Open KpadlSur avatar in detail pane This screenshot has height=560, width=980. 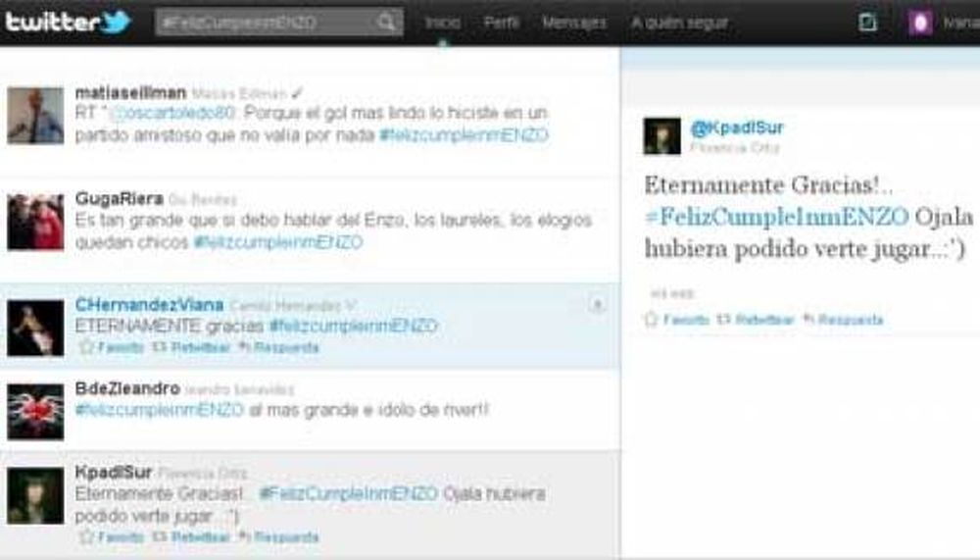click(x=661, y=135)
